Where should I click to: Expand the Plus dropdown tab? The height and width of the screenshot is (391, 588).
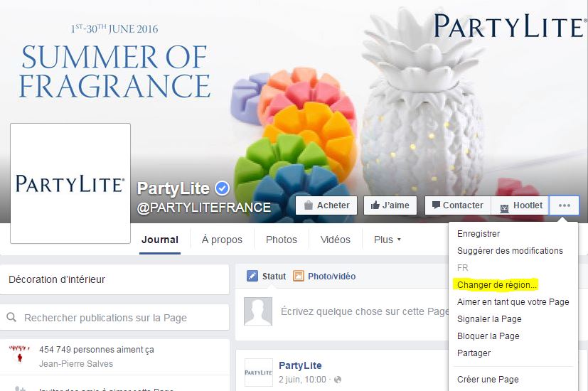[387, 240]
